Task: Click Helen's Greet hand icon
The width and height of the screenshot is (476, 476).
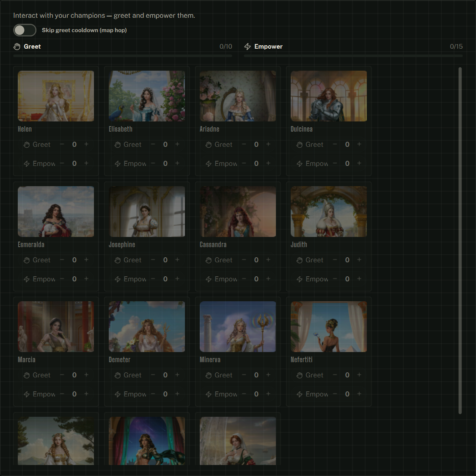Action: pos(27,145)
